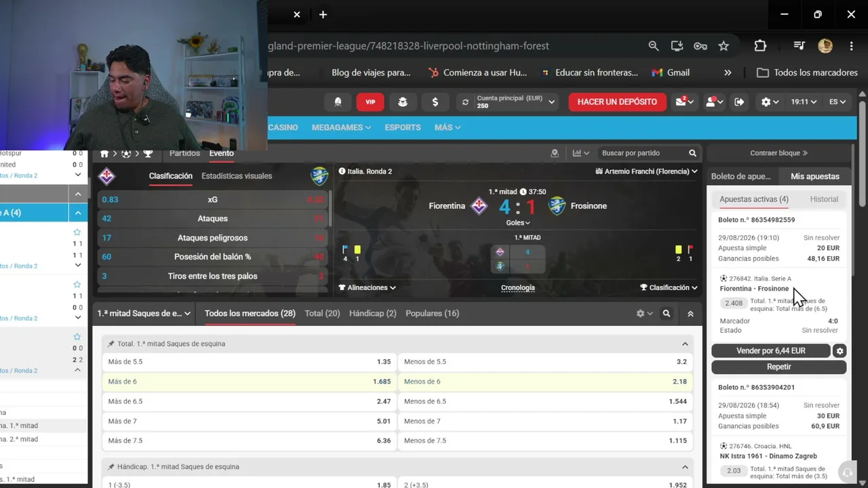Select the Populares (16) markets tab

click(x=432, y=313)
